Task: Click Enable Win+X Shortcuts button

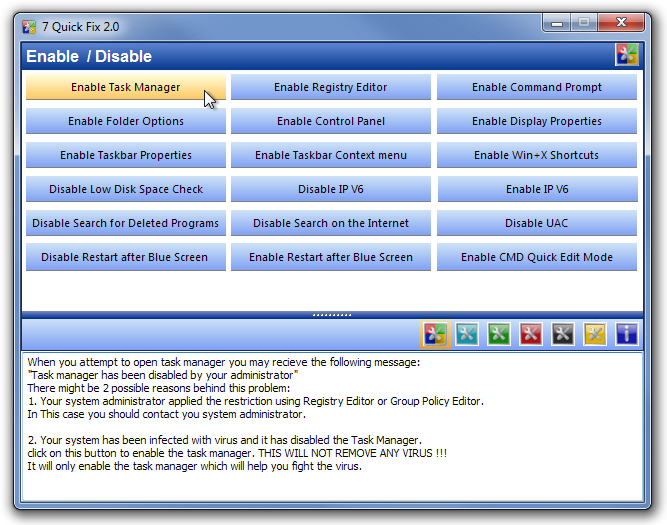Action: pos(537,155)
